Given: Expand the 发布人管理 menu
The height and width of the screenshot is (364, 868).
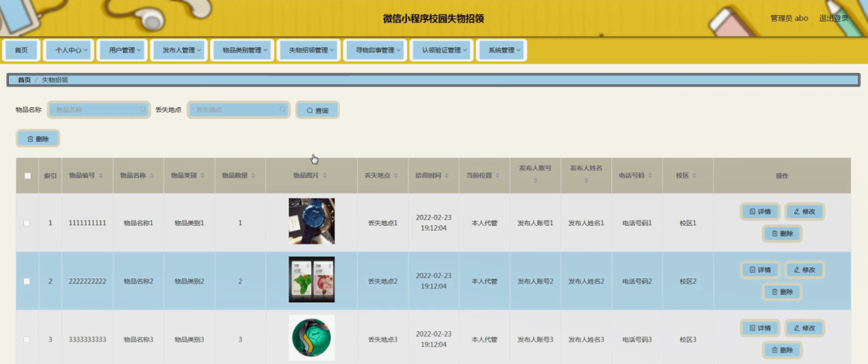Looking at the screenshot, I should (x=178, y=51).
